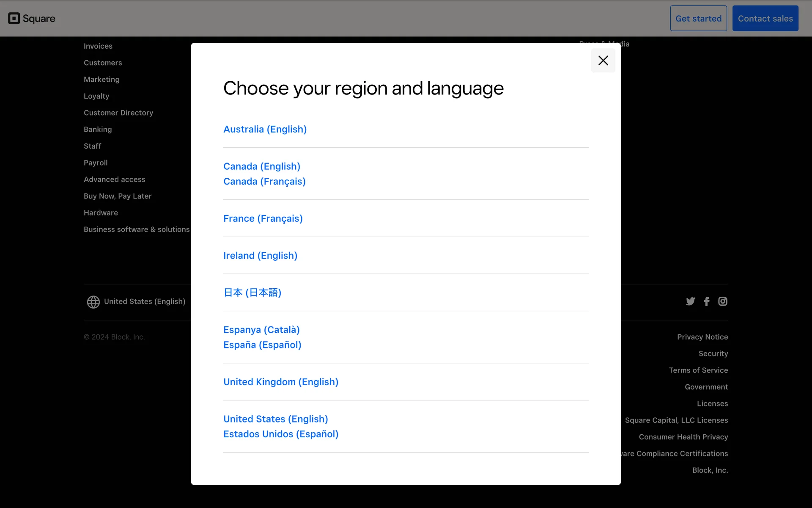Close the region and language dialog
Viewport: 812px width, 508px height.
603,61
